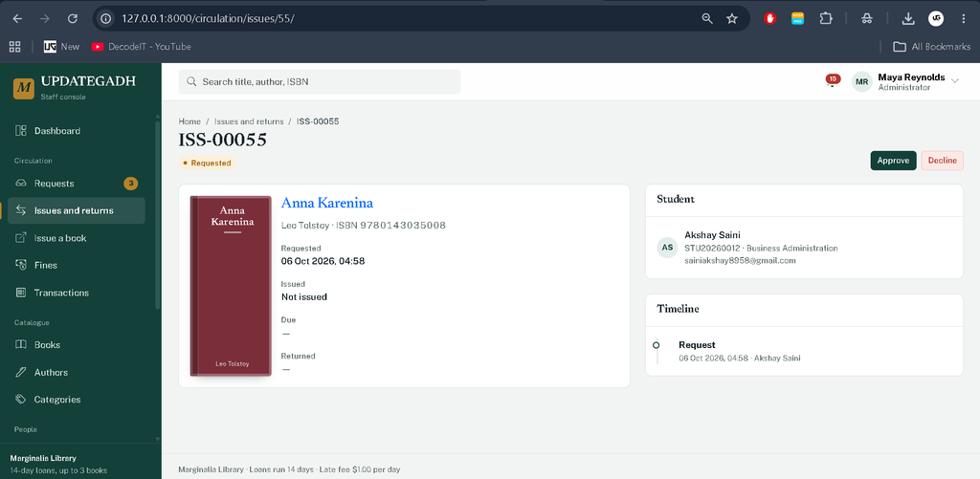Click the Dashboard layout icon
The image size is (980, 479).
pyautogui.click(x=21, y=131)
